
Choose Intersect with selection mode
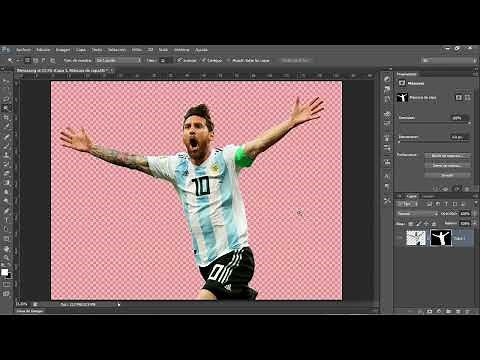[x=52, y=60]
